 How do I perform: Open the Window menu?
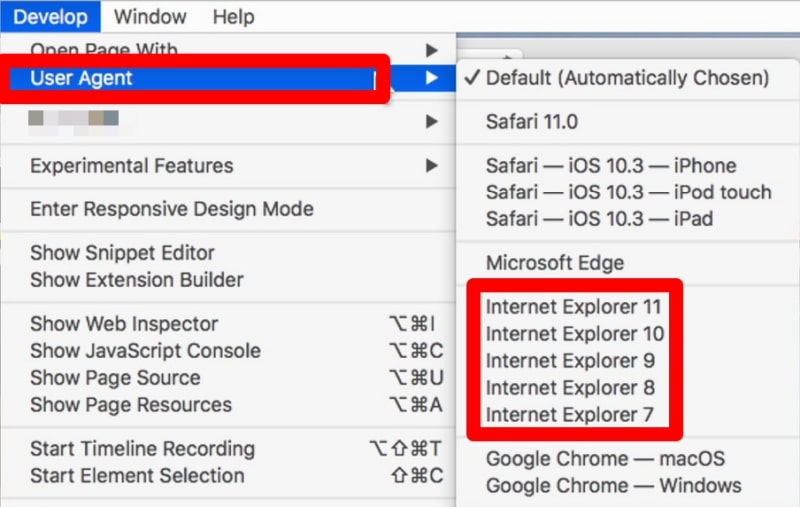[149, 16]
